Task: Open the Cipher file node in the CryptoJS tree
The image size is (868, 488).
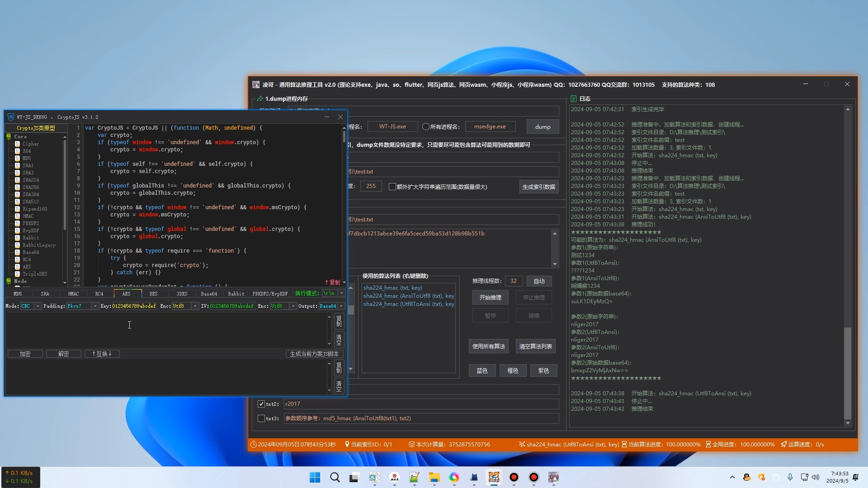Action: tap(30, 144)
